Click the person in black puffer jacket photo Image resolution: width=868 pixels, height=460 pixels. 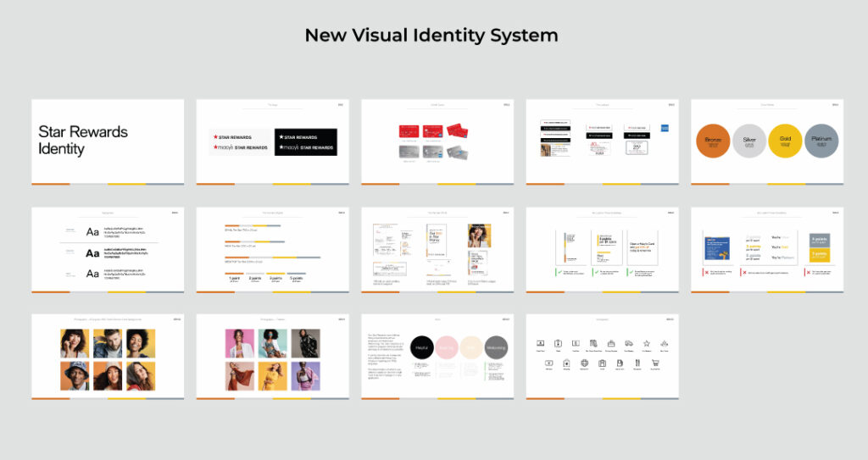point(305,344)
